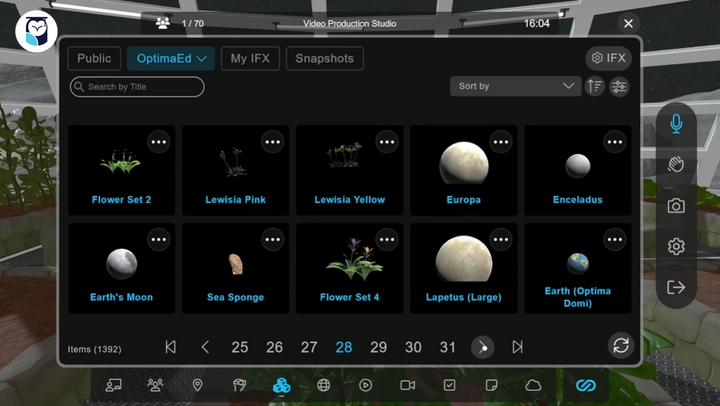Click the exit room icon

tap(676, 288)
